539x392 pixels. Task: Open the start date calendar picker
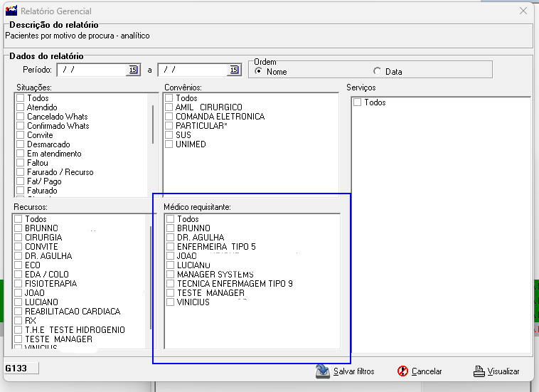click(x=132, y=70)
